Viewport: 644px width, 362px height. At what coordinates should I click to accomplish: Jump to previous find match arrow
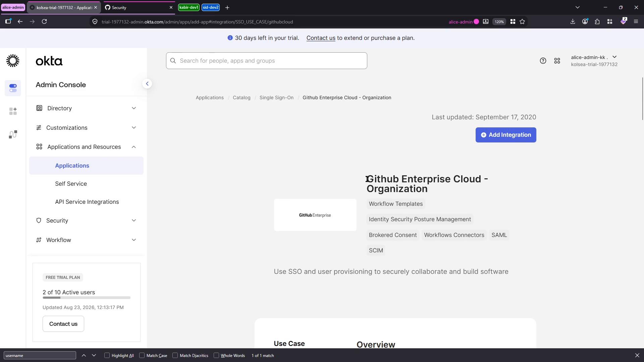click(x=84, y=355)
